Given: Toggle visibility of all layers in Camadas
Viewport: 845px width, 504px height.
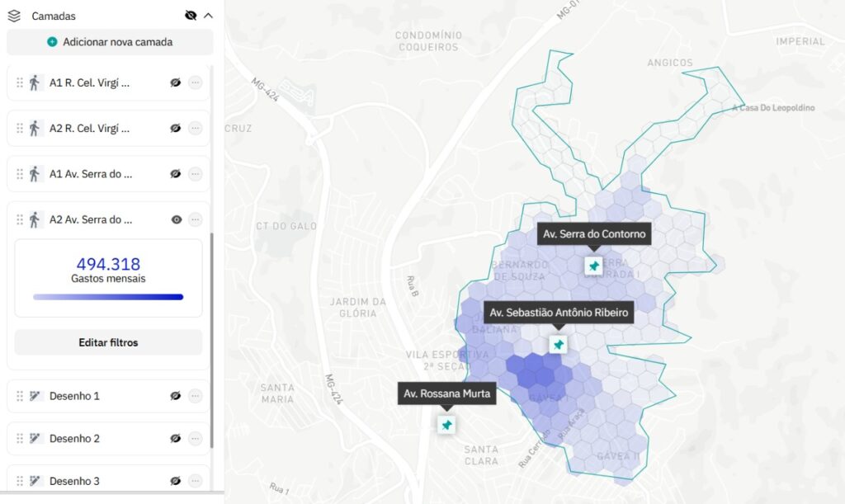Looking at the screenshot, I should click(191, 16).
